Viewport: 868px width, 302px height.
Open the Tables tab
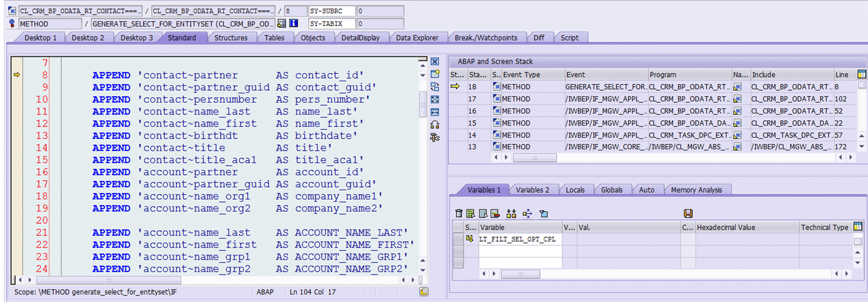click(274, 38)
